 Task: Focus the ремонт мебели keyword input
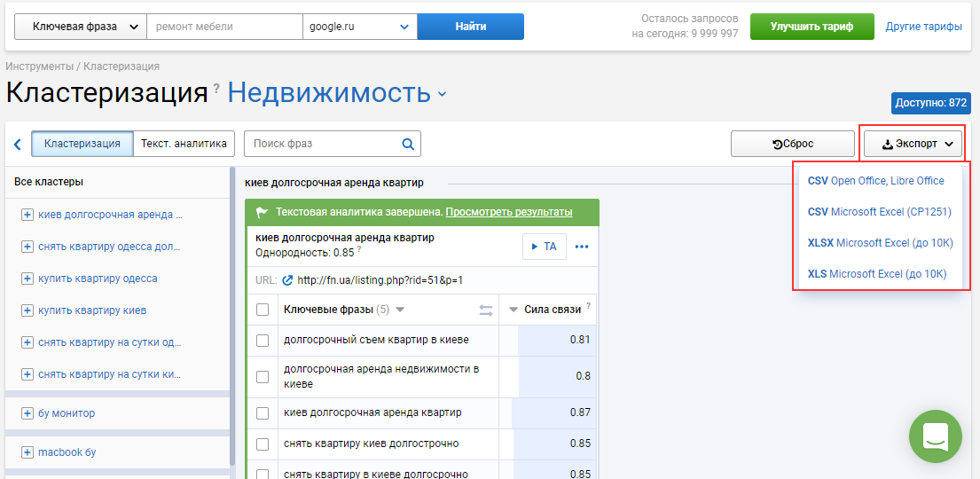coord(225,27)
